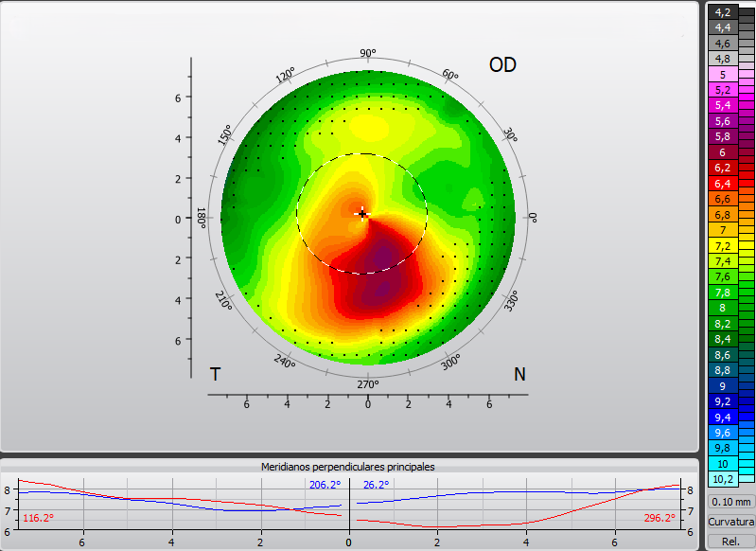Select the red 6,2 scale swatch
This screenshot has width=756, height=551.
click(x=723, y=168)
